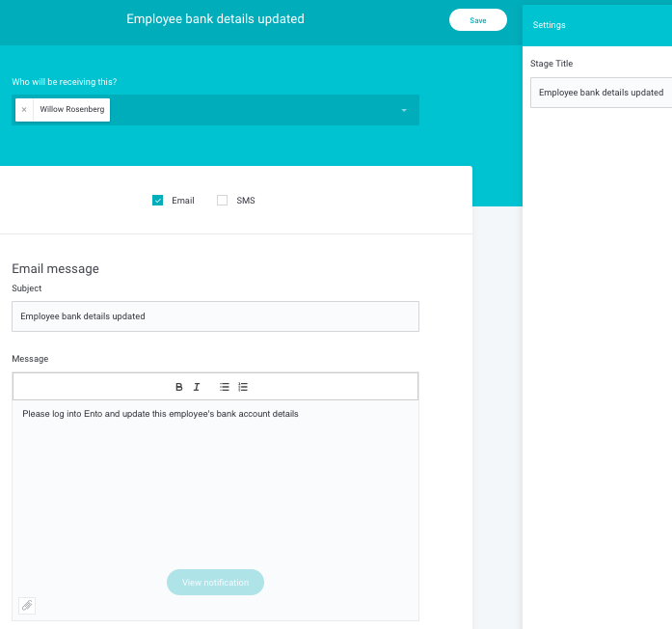The image size is (672, 629).
Task: Enable the SMS checkbox
Action: [222, 201]
